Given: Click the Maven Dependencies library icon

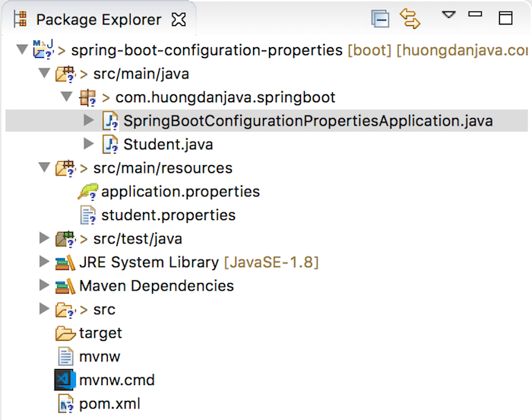Looking at the screenshot, I should 65,286.
